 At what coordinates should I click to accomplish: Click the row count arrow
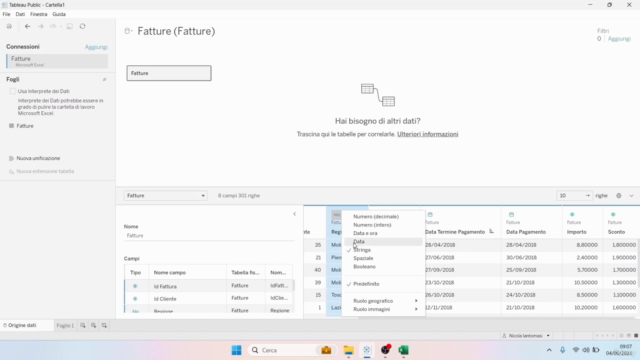click(587, 196)
